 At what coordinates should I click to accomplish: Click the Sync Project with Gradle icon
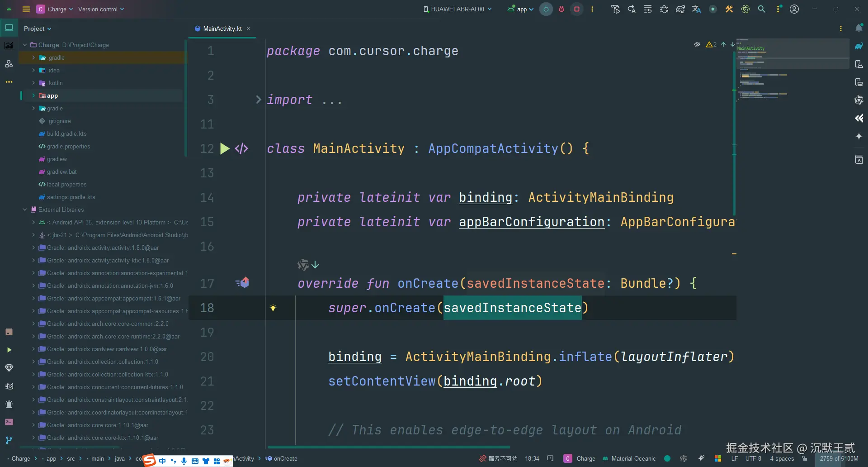click(x=680, y=9)
